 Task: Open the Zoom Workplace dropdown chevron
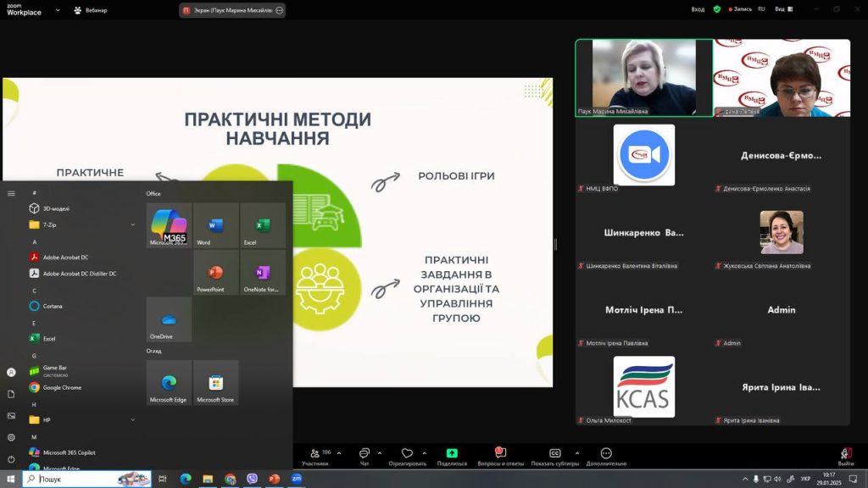pos(58,10)
